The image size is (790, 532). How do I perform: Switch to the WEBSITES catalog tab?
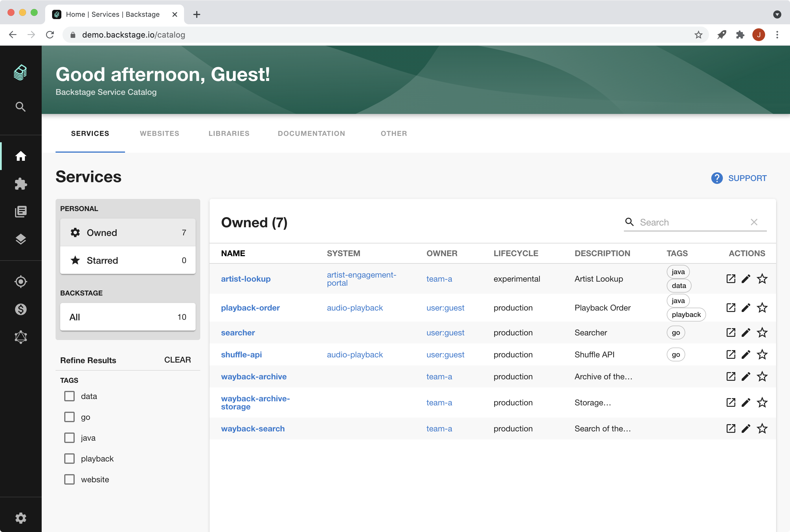(159, 133)
